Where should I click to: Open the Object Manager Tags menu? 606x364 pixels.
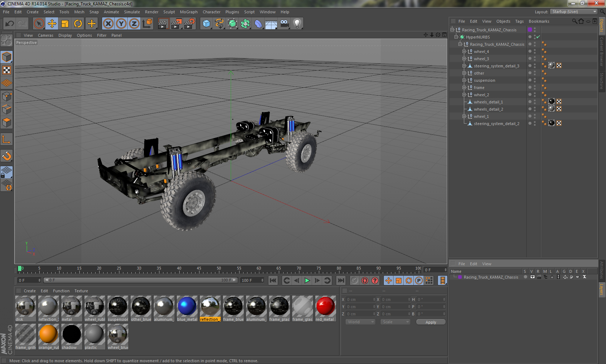[x=519, y=21]
